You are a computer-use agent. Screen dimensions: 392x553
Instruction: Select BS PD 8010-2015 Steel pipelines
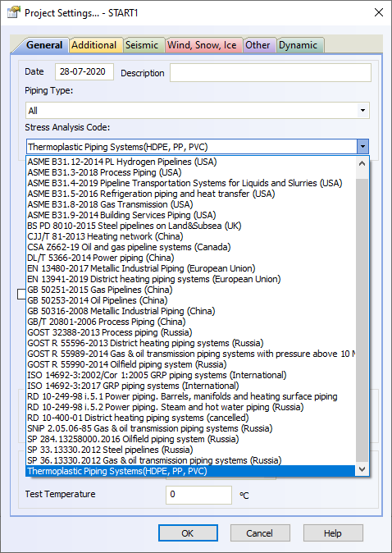(190, 226)
